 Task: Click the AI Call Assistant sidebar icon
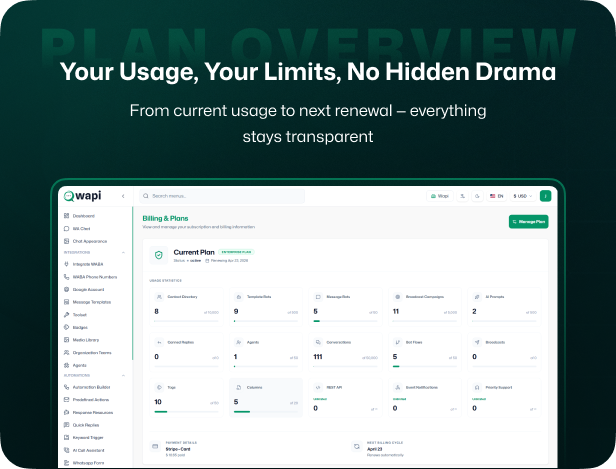pyautogui.click(x=66, y=450)
